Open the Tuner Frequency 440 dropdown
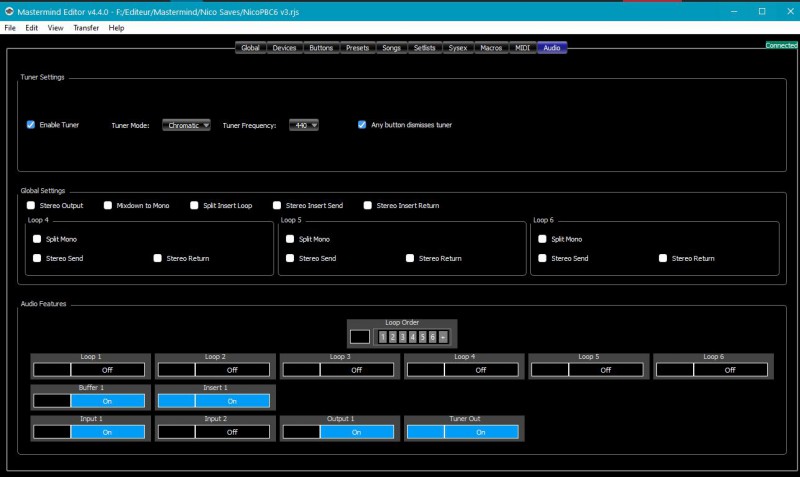This screenshot has height=477, width=800. 304,125
